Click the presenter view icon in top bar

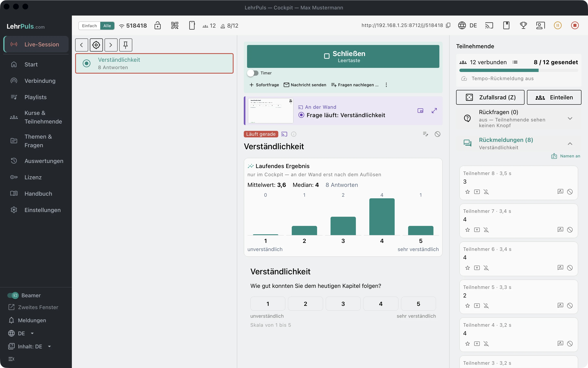coord(540,26)
